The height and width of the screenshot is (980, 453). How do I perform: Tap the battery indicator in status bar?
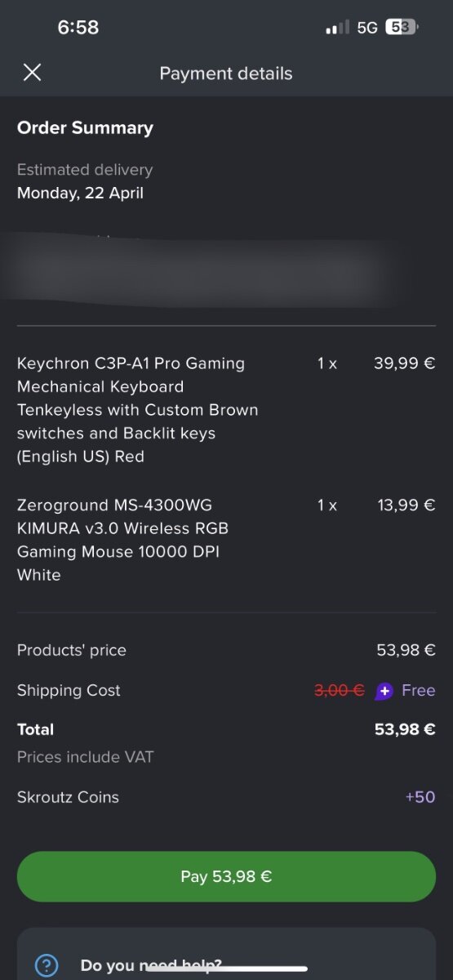[402, 27]
